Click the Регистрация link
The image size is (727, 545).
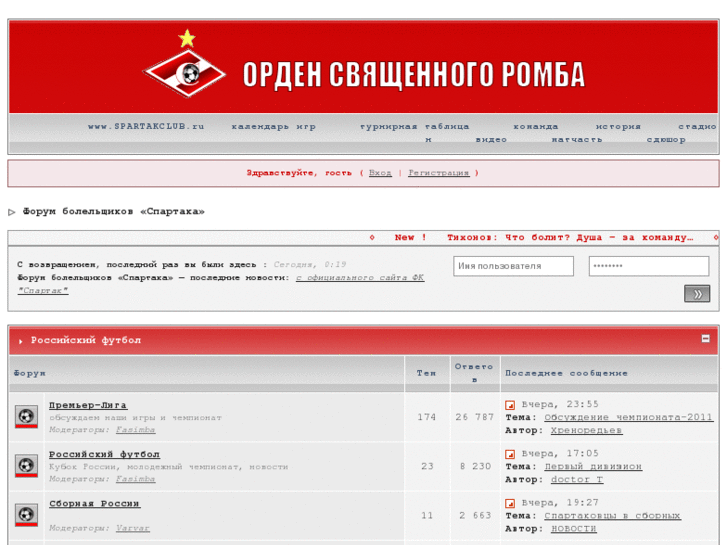click(439, 173)
